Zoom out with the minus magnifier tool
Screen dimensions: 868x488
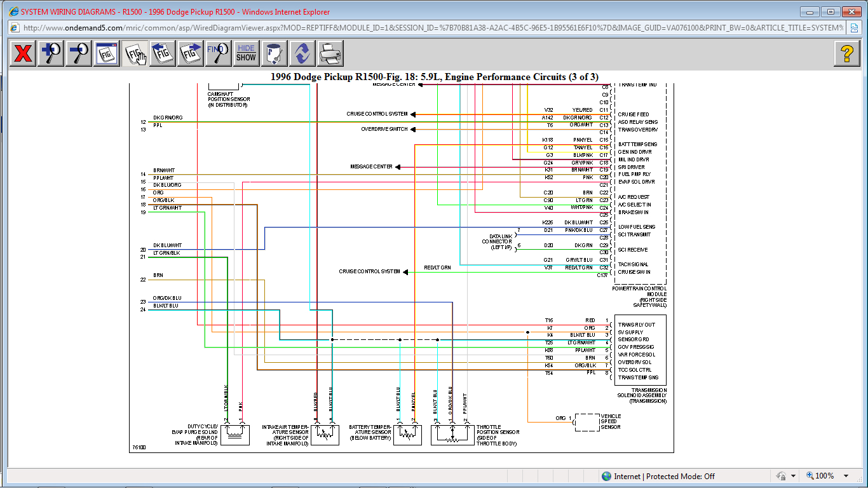pyautogui.click(x=79, y=53)
